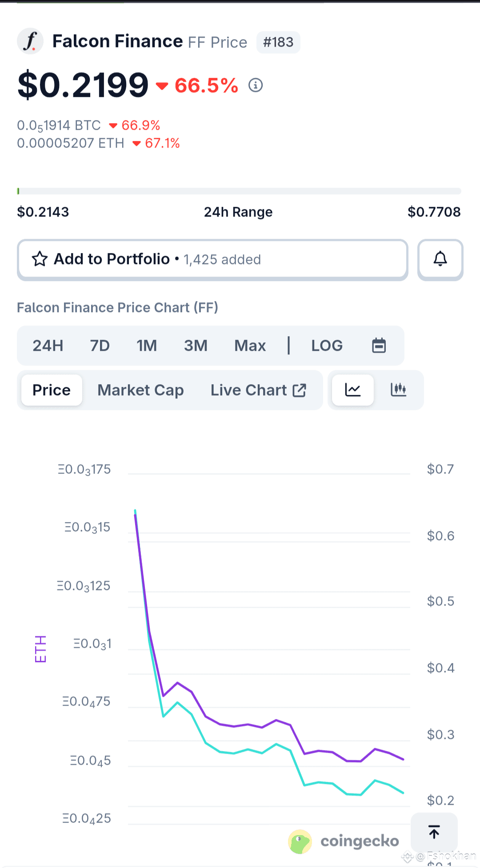Viewport: 480px width, 868px height.
Task: Tap the scroll to top arrow
Action: [x=434, y=832]
